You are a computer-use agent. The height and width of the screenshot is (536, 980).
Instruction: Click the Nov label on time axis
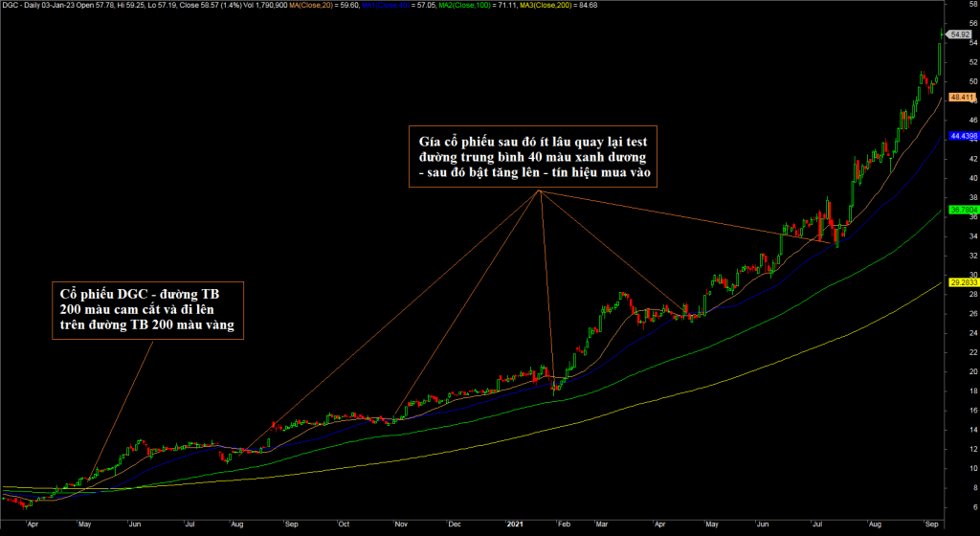[x=402, y=525]
